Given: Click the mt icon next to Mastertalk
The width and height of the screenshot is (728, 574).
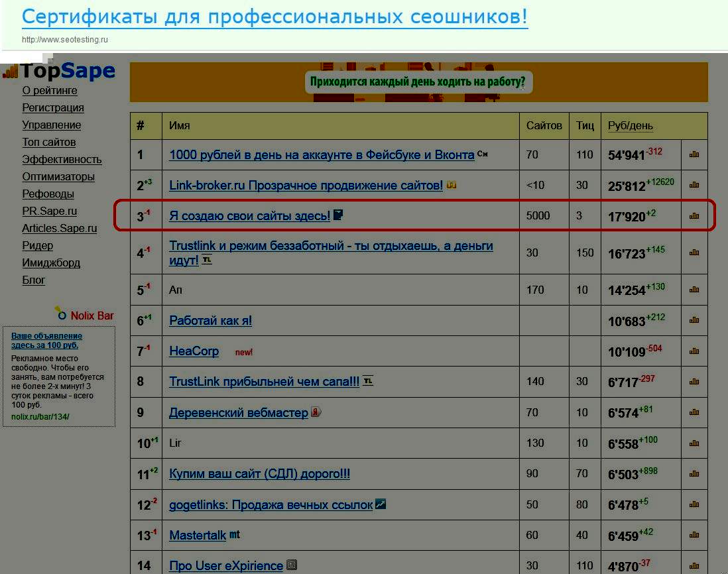Looking at the screenshot, I should point(235,534).
